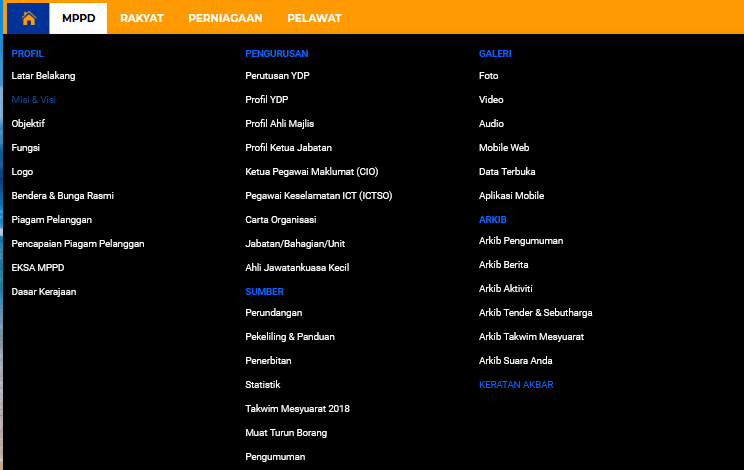Screen dimensions: 744x470
Task: Click the home icon in navigation bar
Action: pyautogui.click(x=28, y=18)
